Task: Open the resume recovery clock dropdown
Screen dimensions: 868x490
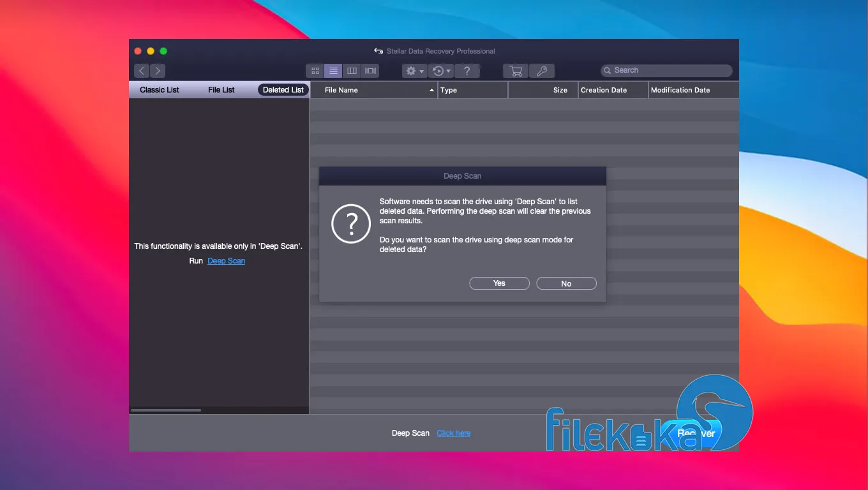Action: coord(441,71)
